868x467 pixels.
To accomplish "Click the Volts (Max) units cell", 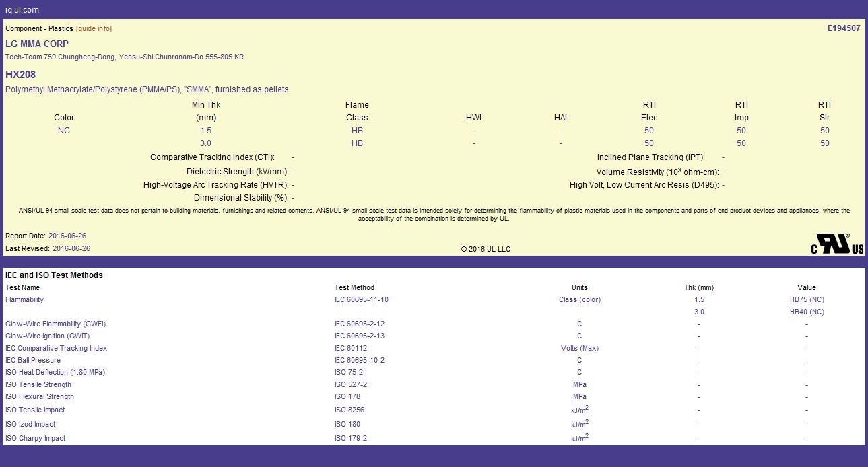I will click(x=580, y=348).
